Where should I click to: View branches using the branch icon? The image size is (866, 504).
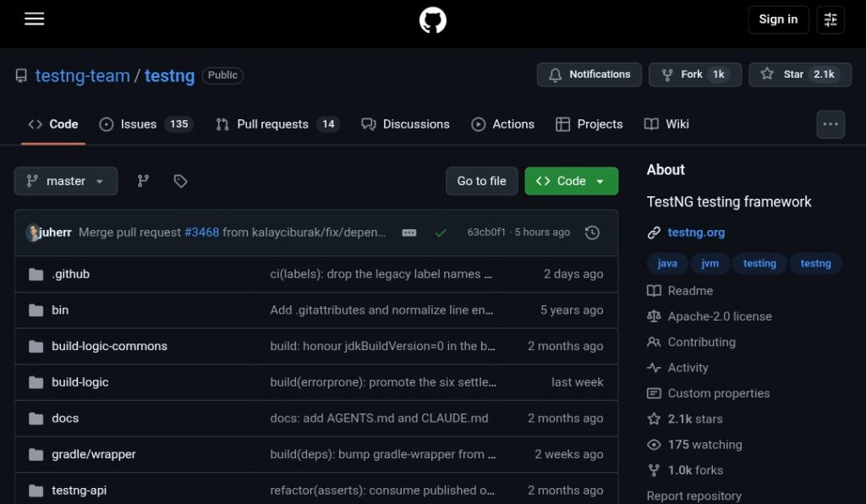[143, 181]
